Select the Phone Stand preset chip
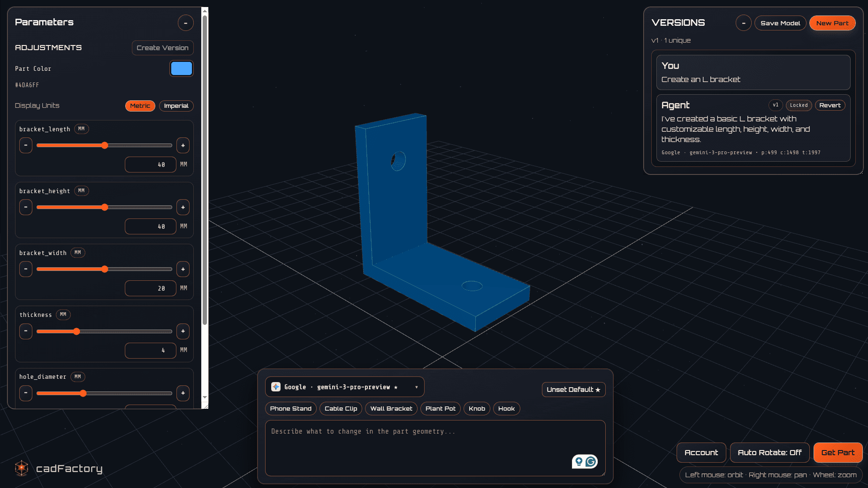 (x=290, y=408)
